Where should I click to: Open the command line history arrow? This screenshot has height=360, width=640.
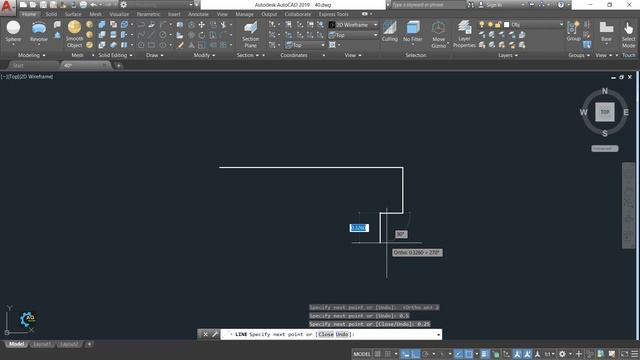[438, 335]
